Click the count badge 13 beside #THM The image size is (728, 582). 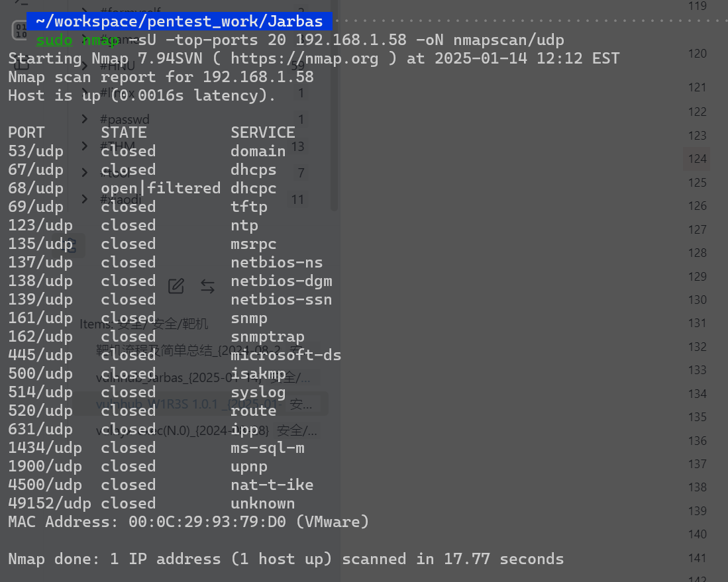point(297,147)
